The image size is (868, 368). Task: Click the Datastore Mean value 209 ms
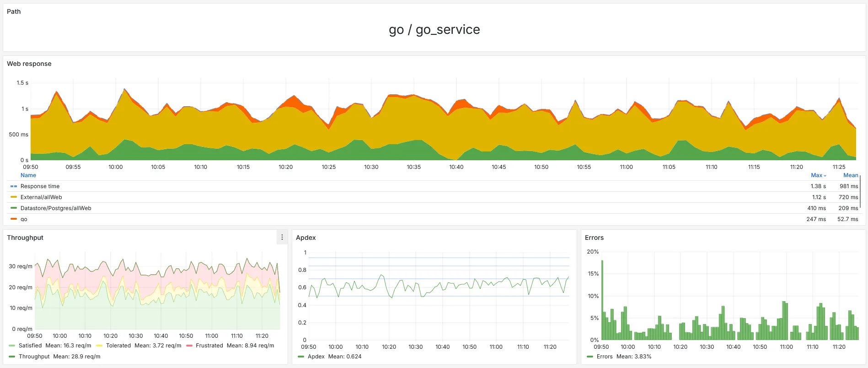pyautogui.click(x=848, y=208)
